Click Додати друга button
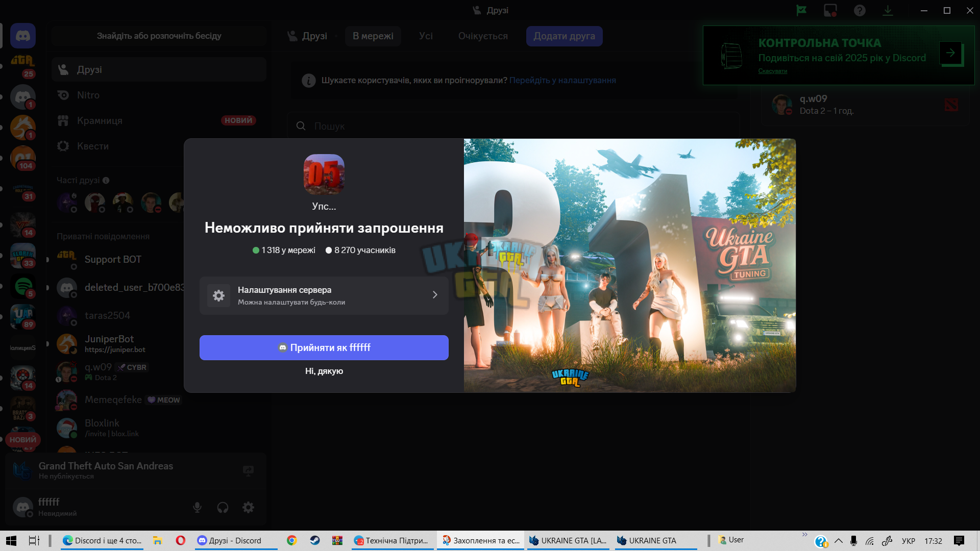This screenshot has width=980, height=551. [x=565, y=36]
